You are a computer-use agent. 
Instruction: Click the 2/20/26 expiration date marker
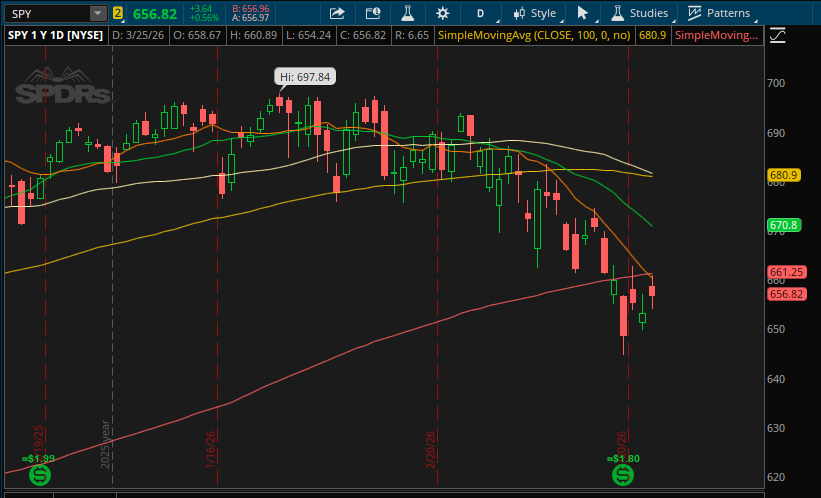tap(430, 449)
